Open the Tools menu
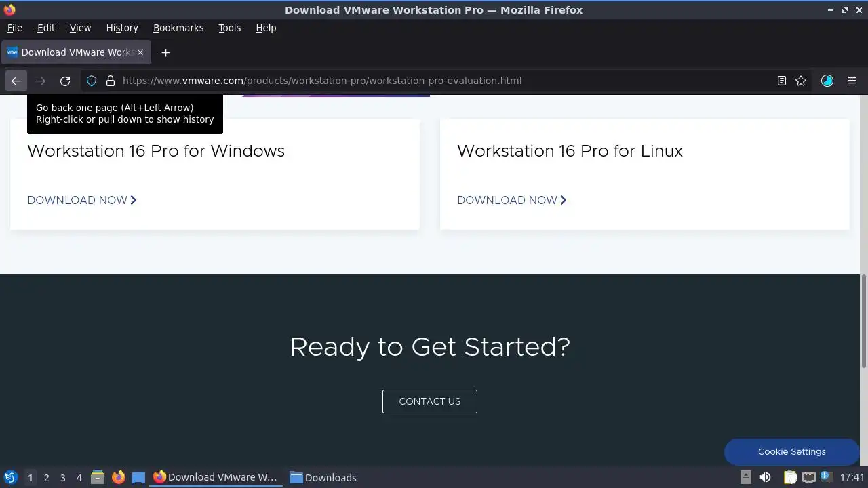The height and width of the screenshot is (488, 868). click(230, 28)
